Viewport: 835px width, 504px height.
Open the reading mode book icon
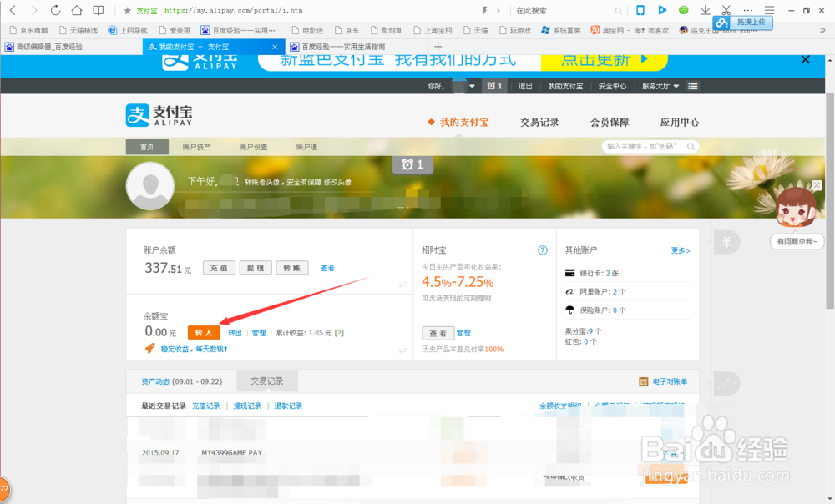(x=99, y=10)
